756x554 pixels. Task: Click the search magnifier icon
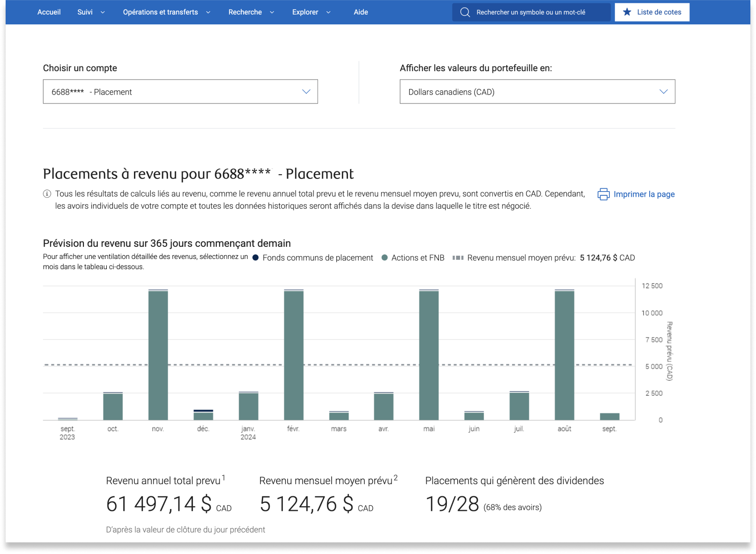click(x=465, y=12)
